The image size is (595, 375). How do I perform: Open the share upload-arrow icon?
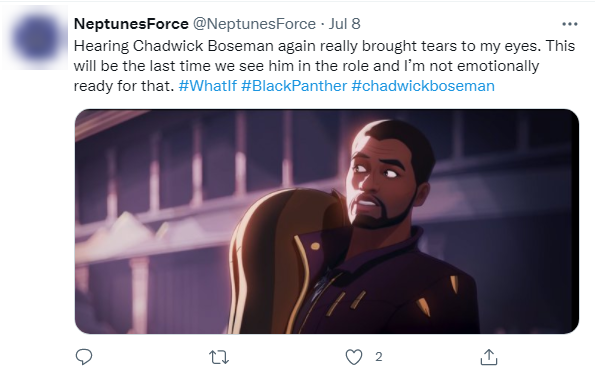pyautogui.click(x=489, y=357)
